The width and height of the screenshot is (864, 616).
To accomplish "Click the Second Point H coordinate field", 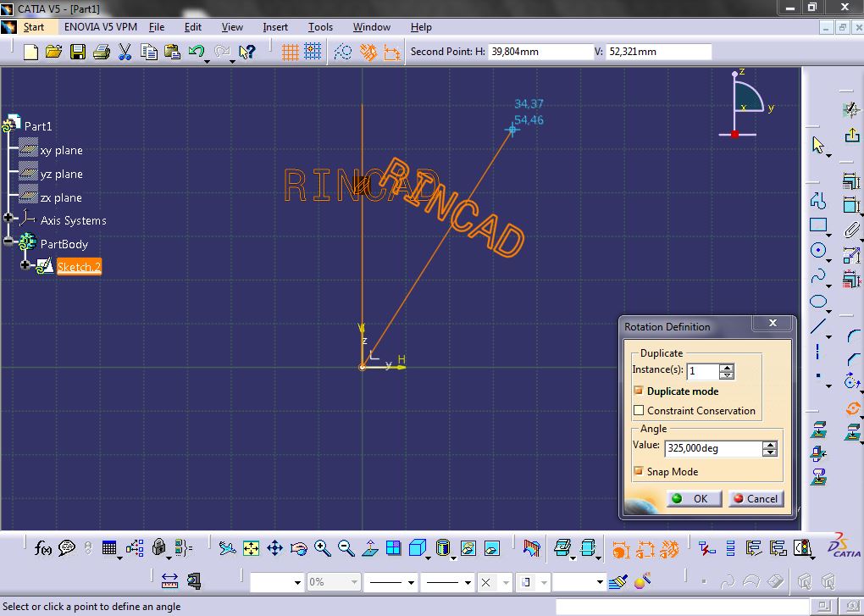I will click(x=540, y=51).
